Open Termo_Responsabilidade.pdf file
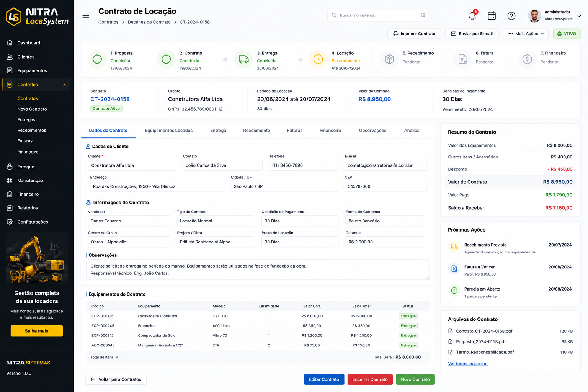The width and height of the screenshot is (588, 392). (485, 352)
